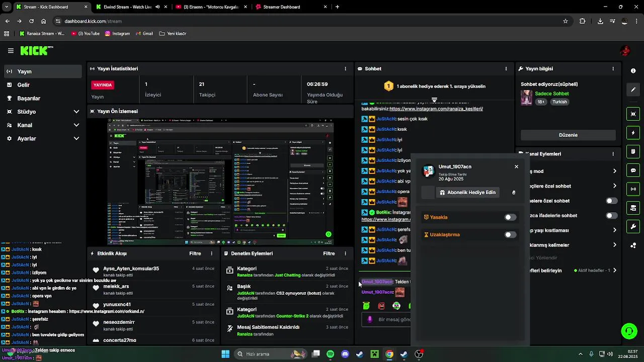Toggle the Uzaklaştırma switch
Viewport: 644px width, 362px height.
[510, 235]
